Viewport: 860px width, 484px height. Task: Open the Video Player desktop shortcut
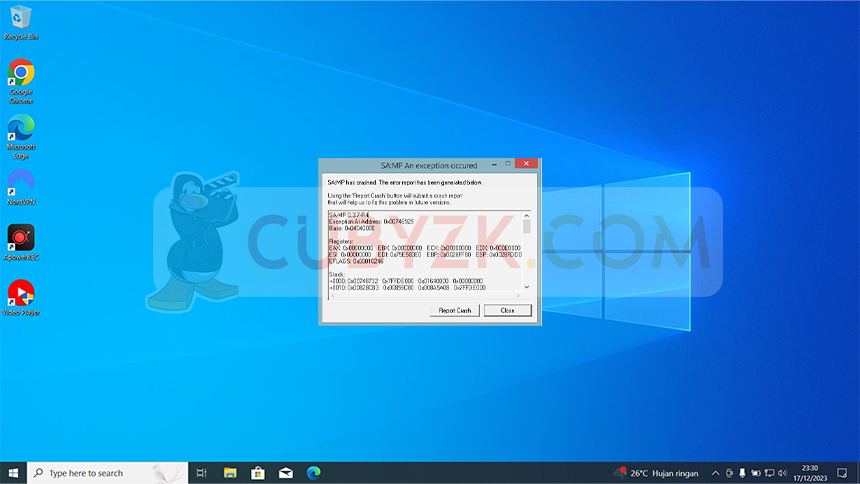(x=21, y=297)
